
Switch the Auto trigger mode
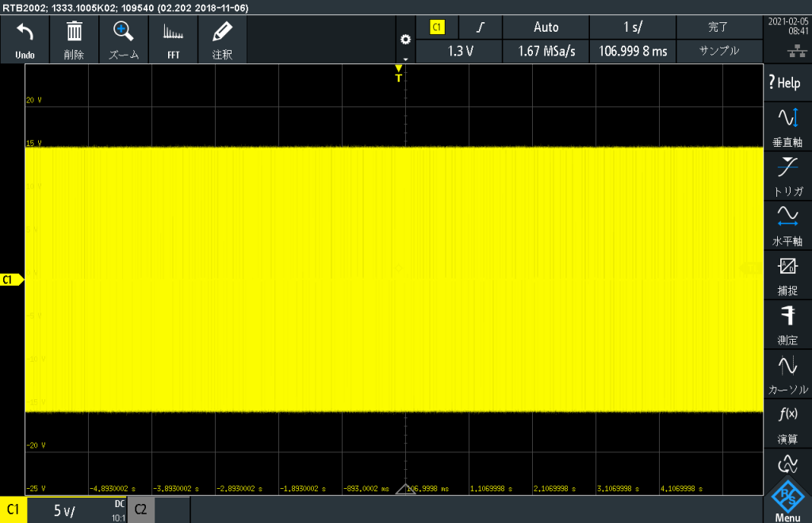tap(546, 27)
